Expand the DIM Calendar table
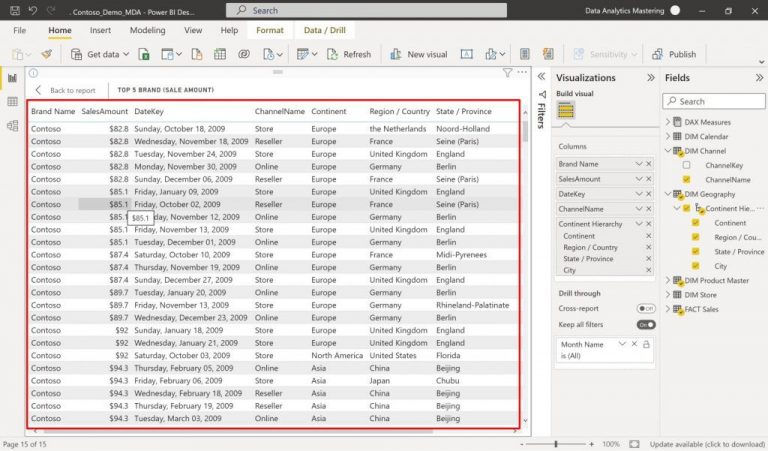This screenshot has width=768, height=451. 668,136
